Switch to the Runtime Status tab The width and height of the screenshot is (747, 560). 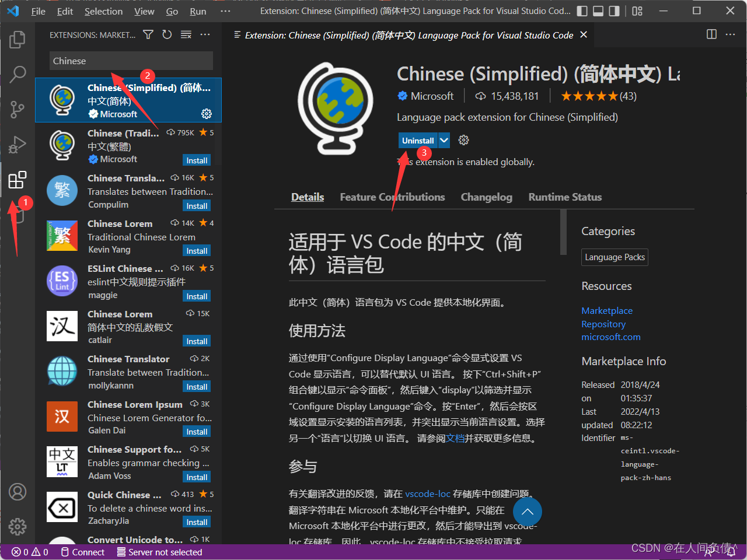pos(565,197)
